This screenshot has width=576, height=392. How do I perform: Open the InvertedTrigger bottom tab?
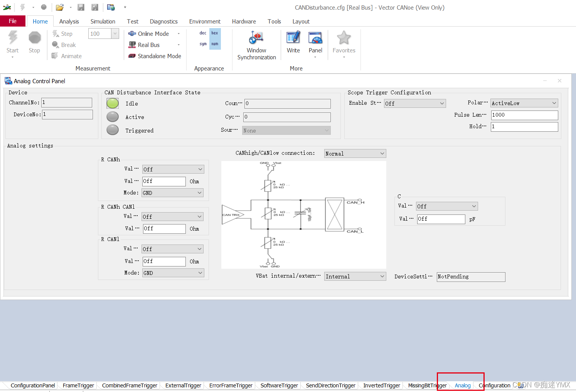click(x=382, y=385)
